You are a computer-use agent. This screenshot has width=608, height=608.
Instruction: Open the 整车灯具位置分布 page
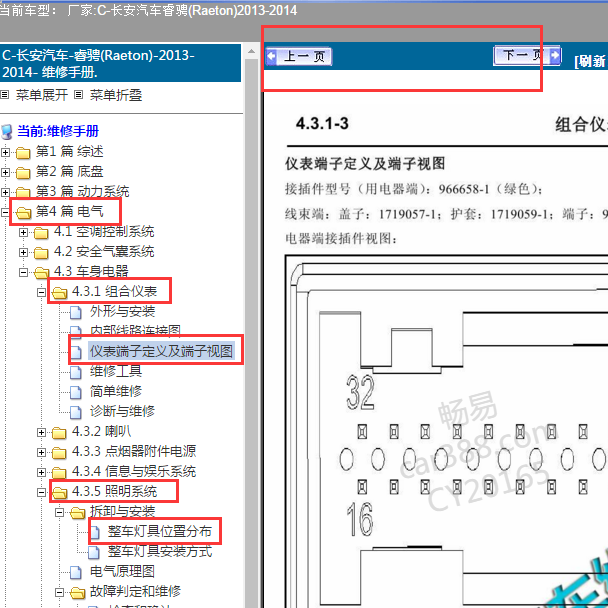pyautogui.click(x=160, y=531)
